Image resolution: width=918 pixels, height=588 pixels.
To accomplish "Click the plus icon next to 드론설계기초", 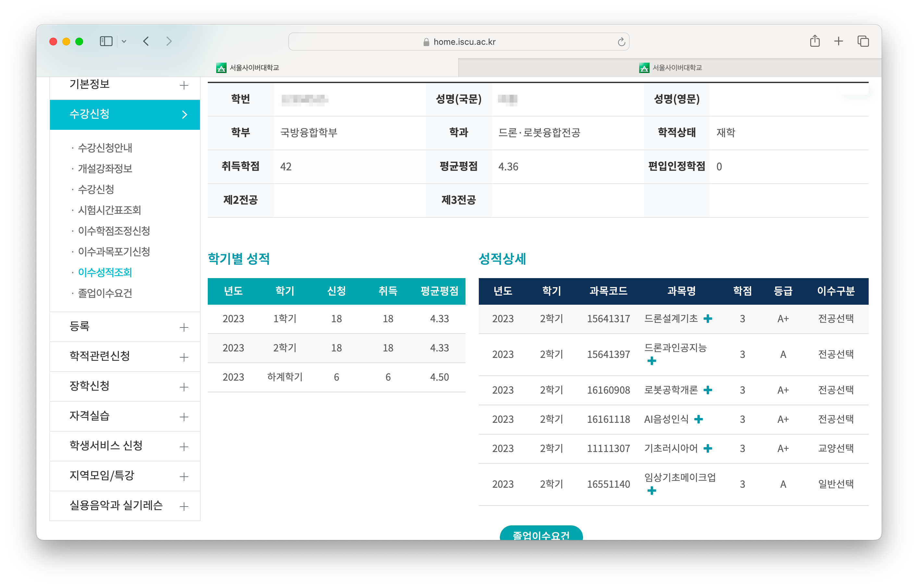I will tap(708, 318).
